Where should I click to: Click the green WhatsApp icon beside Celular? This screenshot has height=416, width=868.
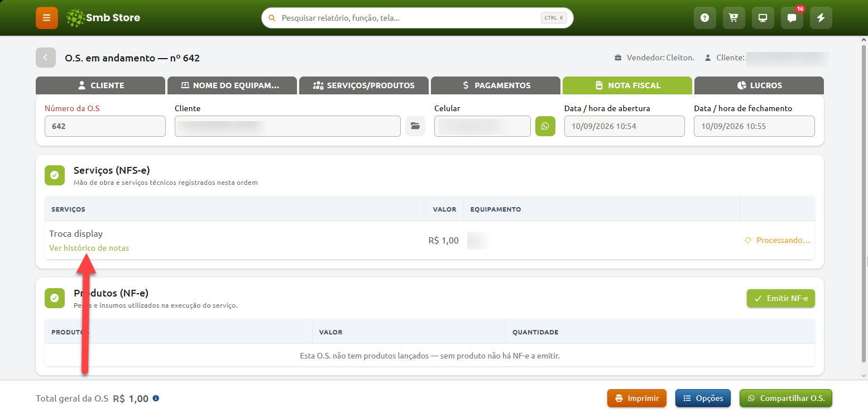[545, 126]
